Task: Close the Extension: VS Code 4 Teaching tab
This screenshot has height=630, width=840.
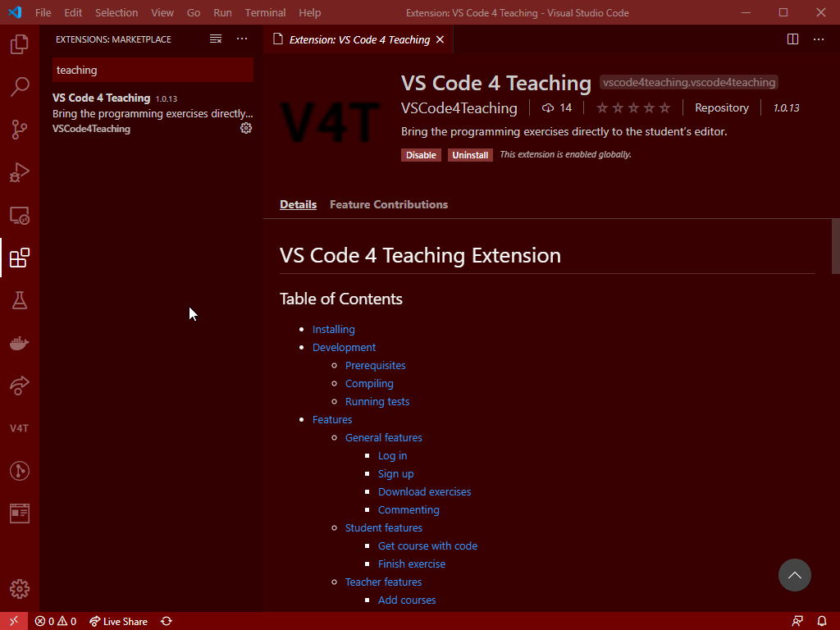Action: 440,39
